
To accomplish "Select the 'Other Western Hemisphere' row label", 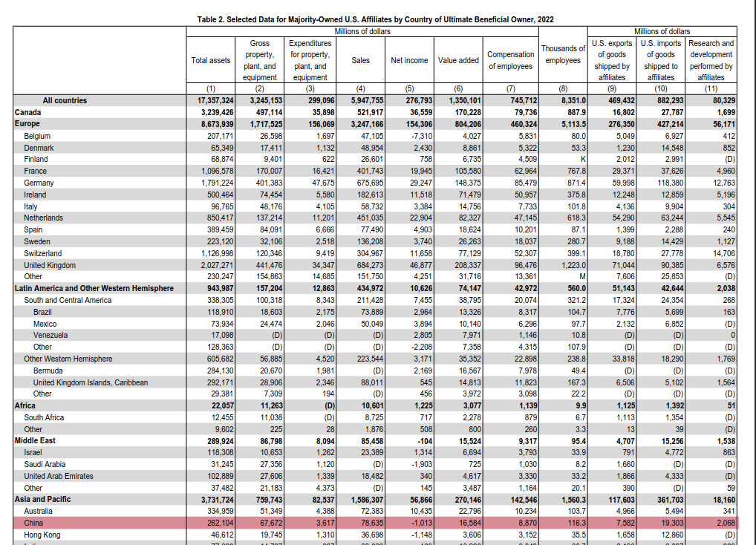I will point(68,359).
